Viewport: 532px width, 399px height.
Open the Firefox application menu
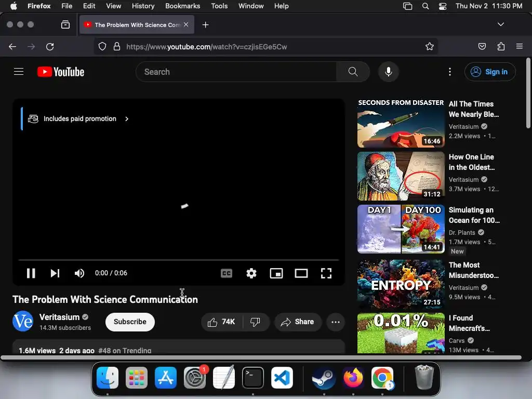coord(519,46)
